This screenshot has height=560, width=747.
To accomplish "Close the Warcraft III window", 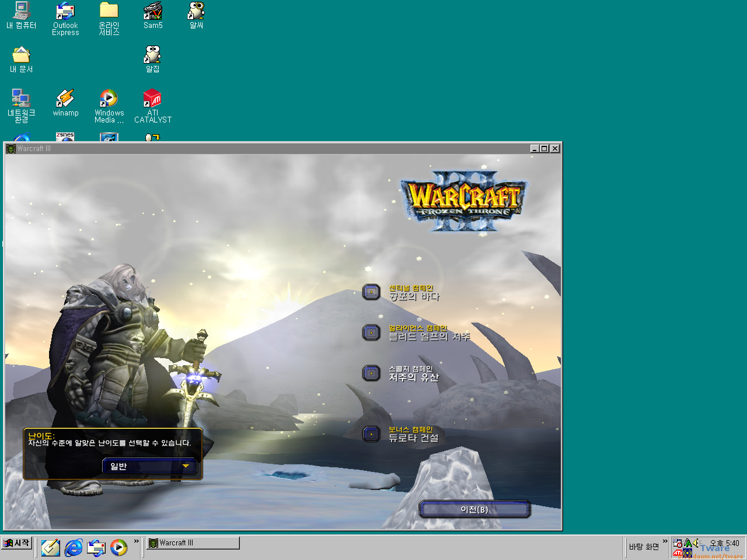I will point(555,149).
